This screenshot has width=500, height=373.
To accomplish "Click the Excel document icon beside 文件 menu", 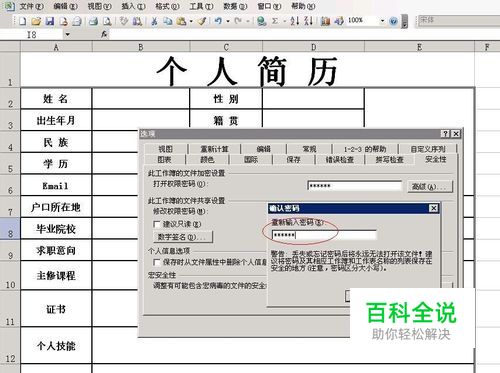I will pos(9,6).
